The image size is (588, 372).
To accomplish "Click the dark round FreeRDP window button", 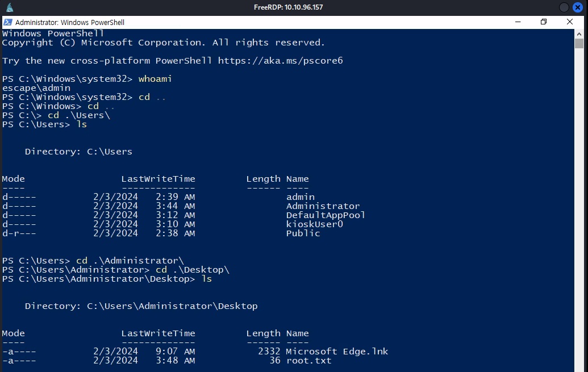I will tap(564, 7).
